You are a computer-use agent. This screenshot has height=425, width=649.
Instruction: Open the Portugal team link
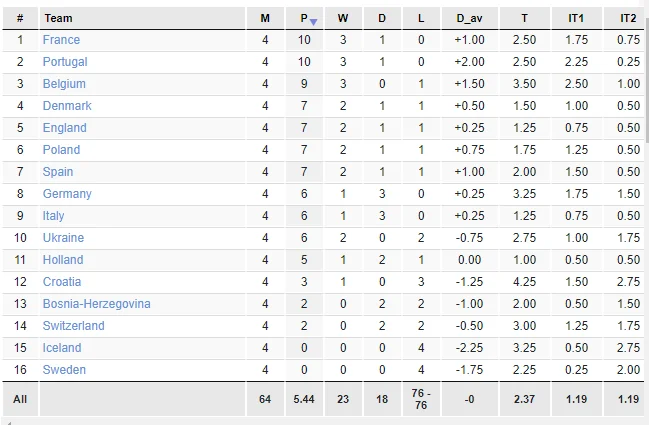pos(64,62)
